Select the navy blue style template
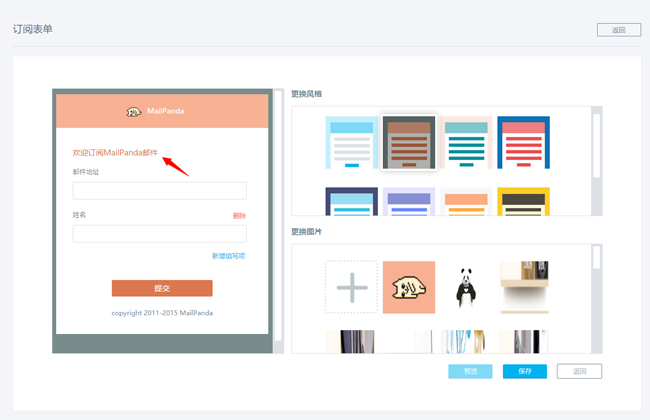Viewport: 650px width, 420px height. [x=352, y=201]
